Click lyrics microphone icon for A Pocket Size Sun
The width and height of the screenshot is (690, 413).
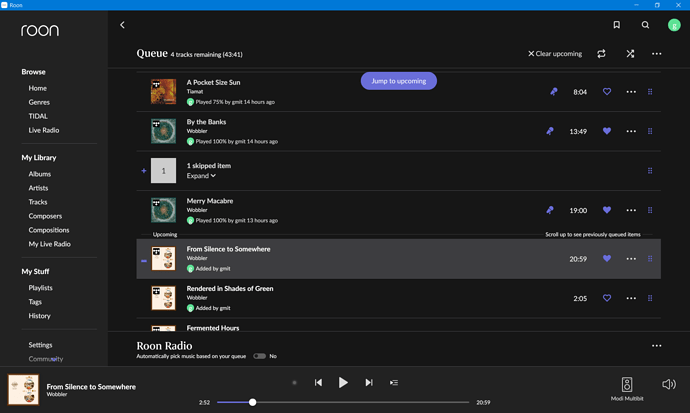(554, 91)
